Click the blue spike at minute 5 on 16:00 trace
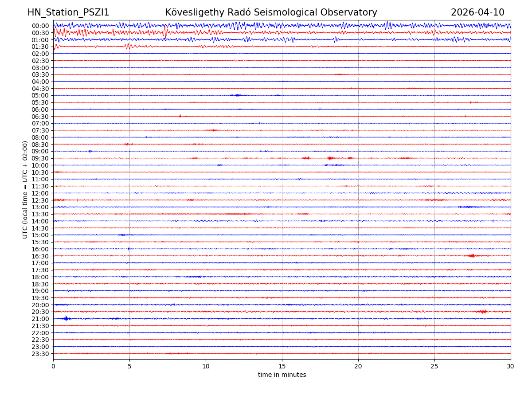This screenshot has width=532, height=399. (x=129, y=249)
